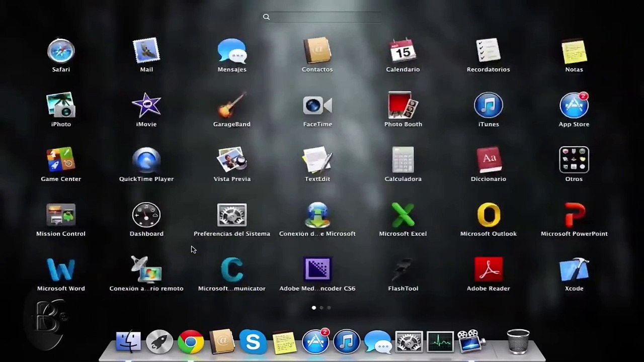The image size is (644, 362).
Task: Open the Calendario app
Action: coord(403,51)
